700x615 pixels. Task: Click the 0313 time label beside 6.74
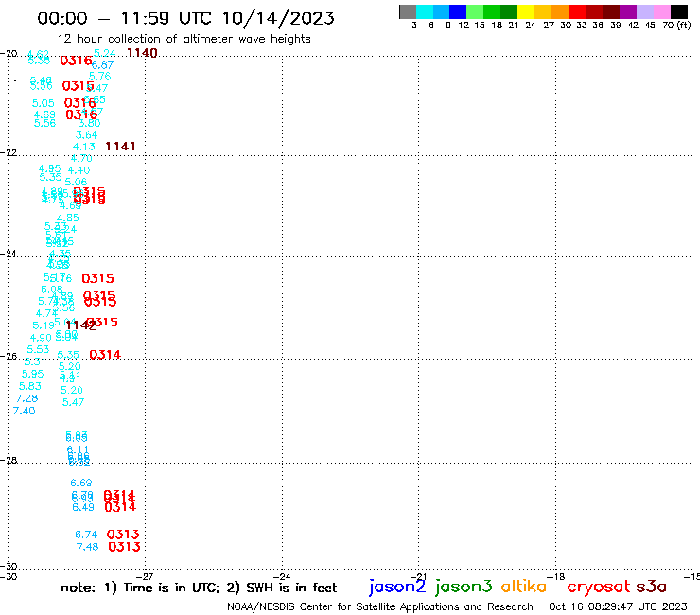(x=123, y=535)
